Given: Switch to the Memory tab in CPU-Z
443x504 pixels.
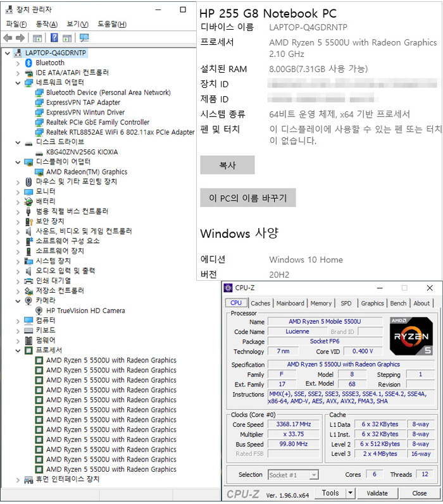Looking at the screenshot, I should pos(321,304).
